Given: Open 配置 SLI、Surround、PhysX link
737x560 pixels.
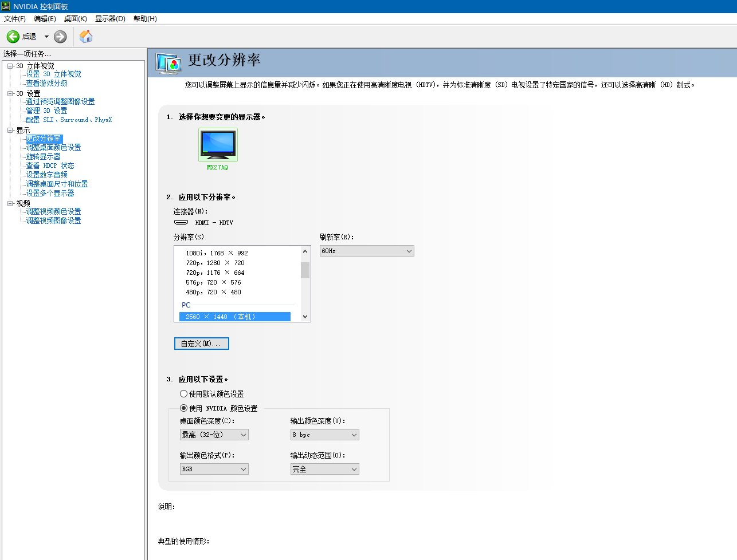Looking at the screenshot, I should point(69,120).
